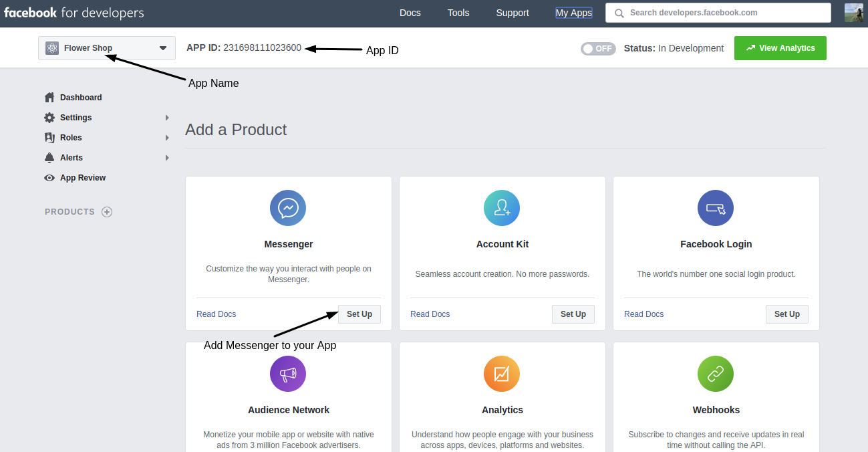Click the Alerts bell icon

pos(49,158)
